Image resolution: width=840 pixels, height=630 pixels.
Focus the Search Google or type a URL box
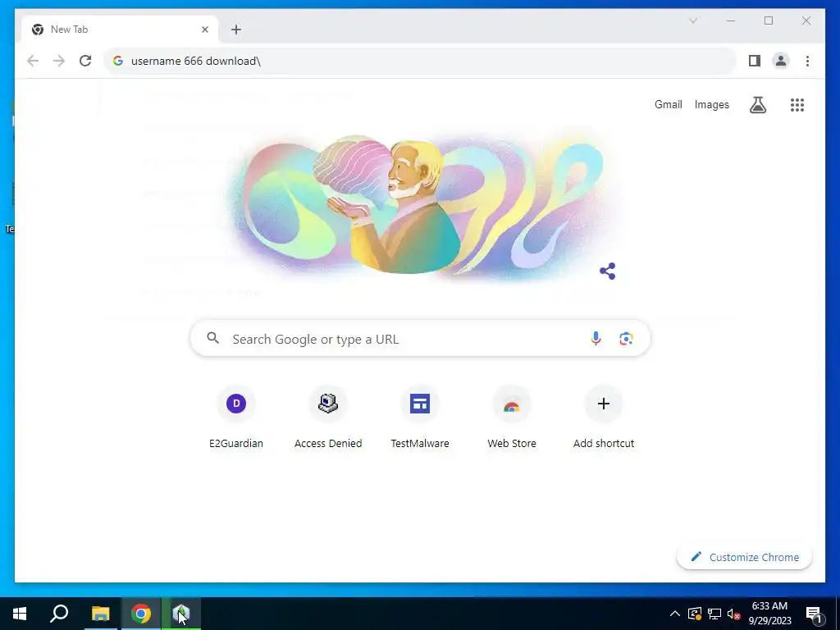[x=420, y=339]
